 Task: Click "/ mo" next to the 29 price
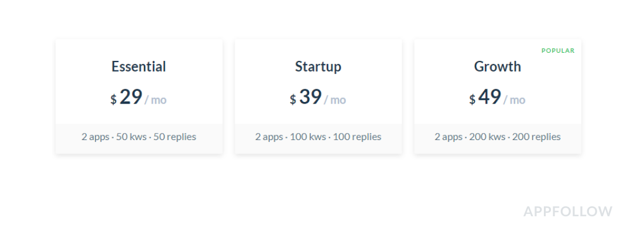156,100
